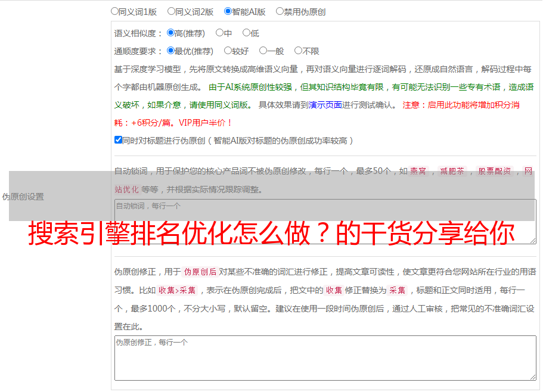The image size is (543, 392).
Task: Set 通顺度要求 to 较好
Action: click(x=228, y=51)
